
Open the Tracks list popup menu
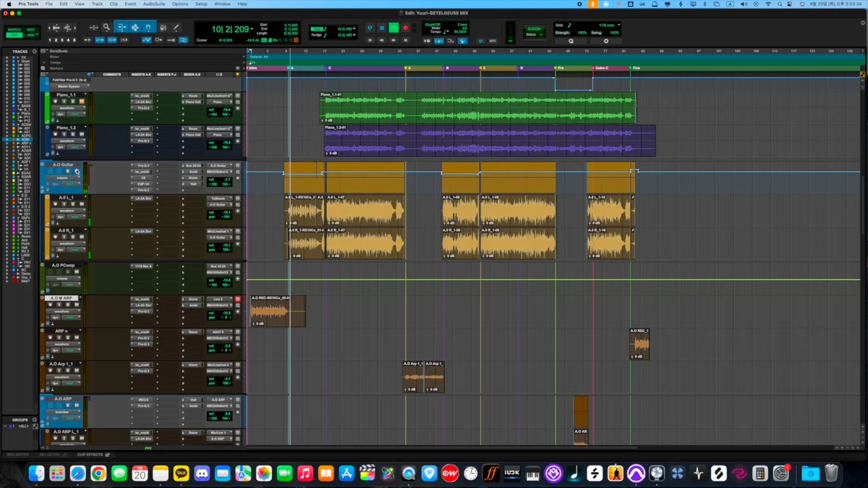(x=34, y=52)
